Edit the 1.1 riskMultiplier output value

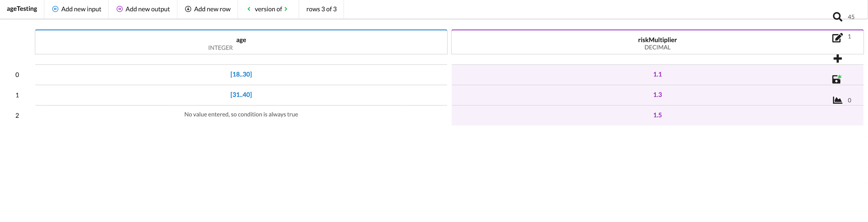pos(657,74)
